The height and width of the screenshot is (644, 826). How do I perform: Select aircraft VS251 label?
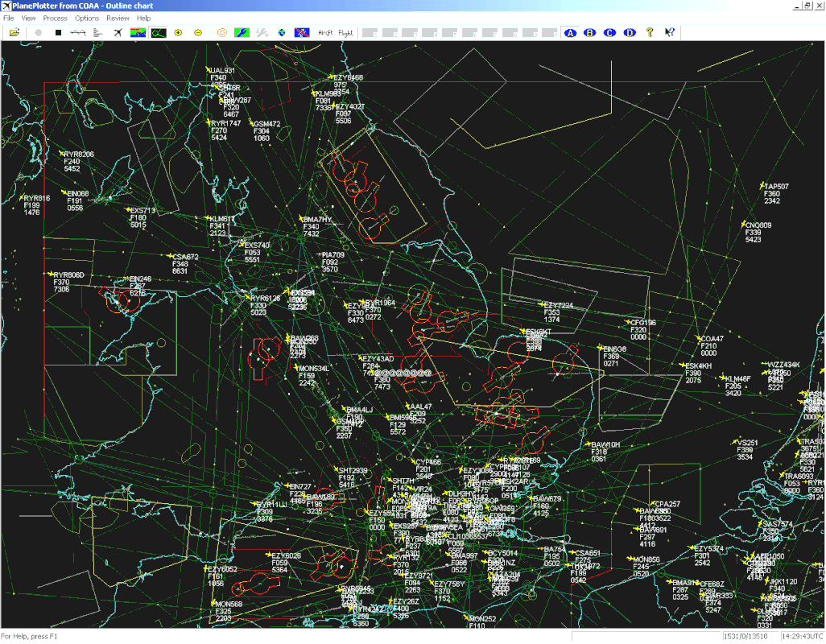pos(748,443)
